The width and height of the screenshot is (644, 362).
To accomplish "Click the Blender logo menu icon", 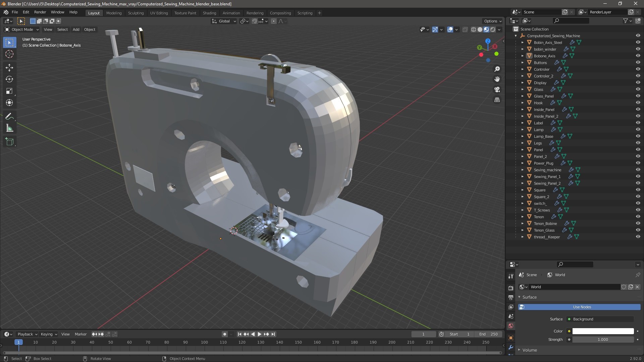I will coord(6,12).
